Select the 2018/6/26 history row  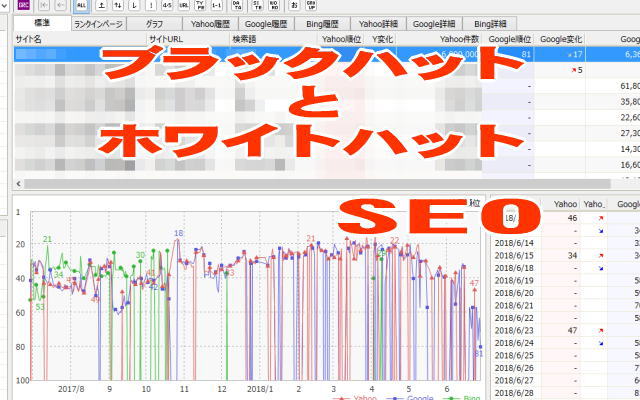565,368
